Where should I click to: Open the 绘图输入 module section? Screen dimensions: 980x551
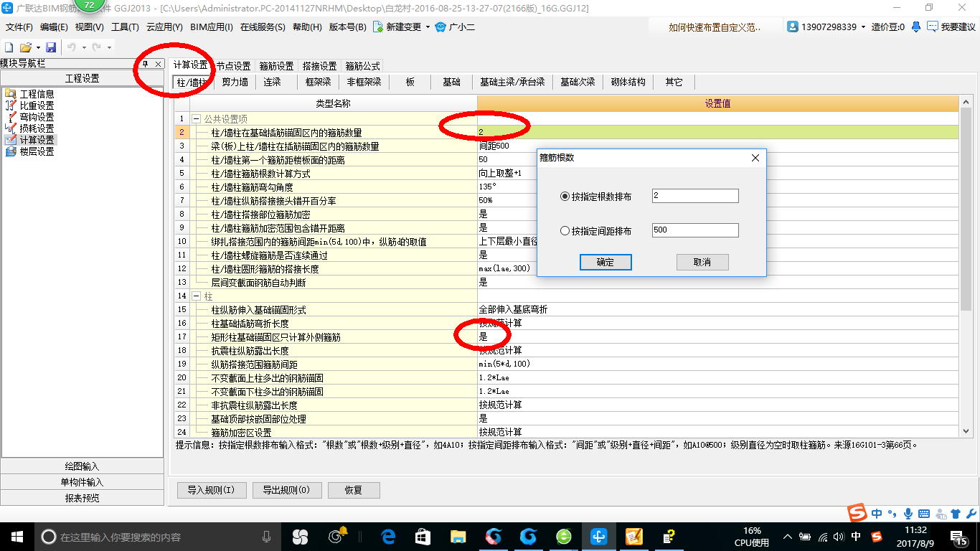point(82,466)
